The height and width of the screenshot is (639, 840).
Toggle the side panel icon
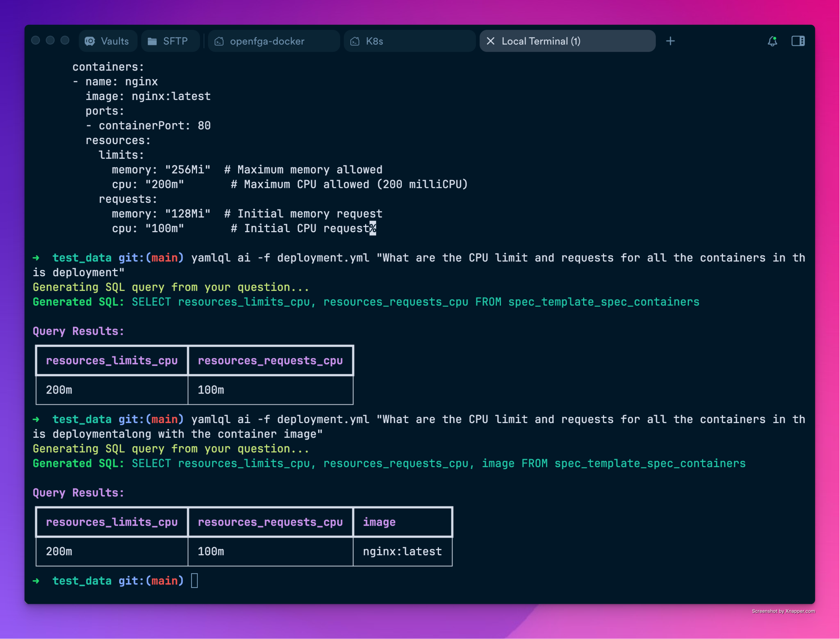click(x=798, y=41)
